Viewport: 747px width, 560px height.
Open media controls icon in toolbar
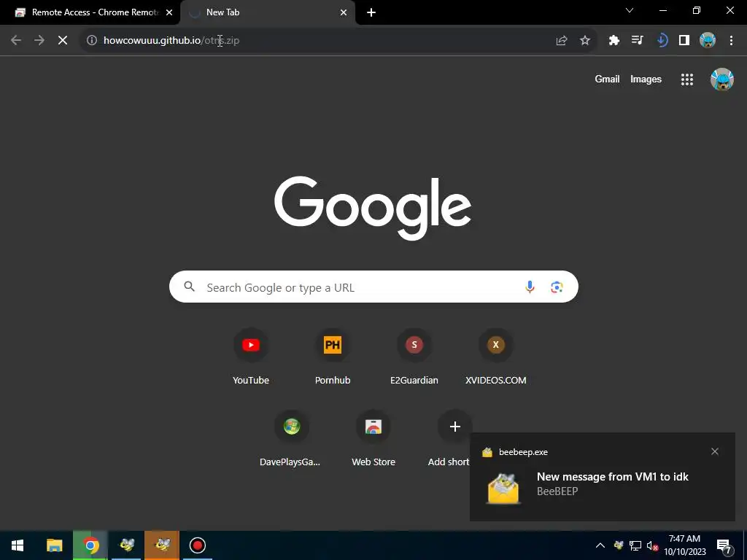pos(637,41)
